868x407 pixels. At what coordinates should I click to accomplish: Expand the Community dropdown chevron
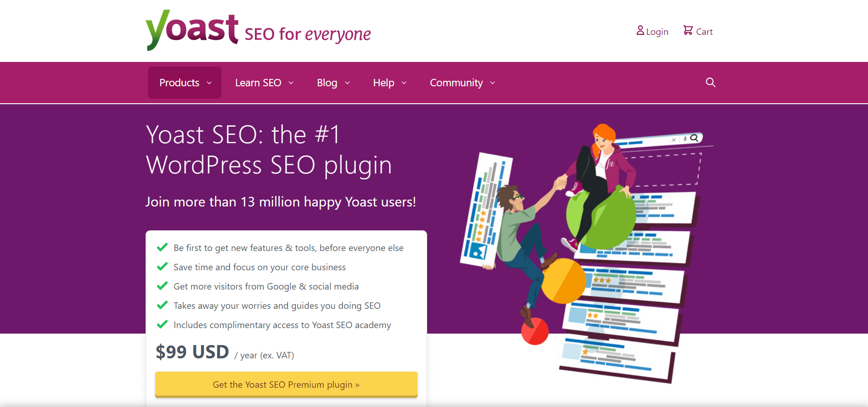coord(492,83)
